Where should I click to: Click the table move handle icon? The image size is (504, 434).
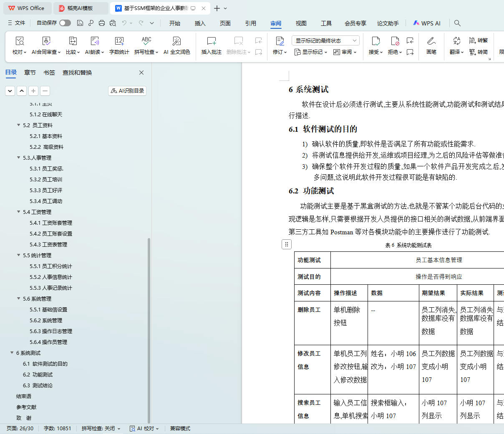pos(286,244)
